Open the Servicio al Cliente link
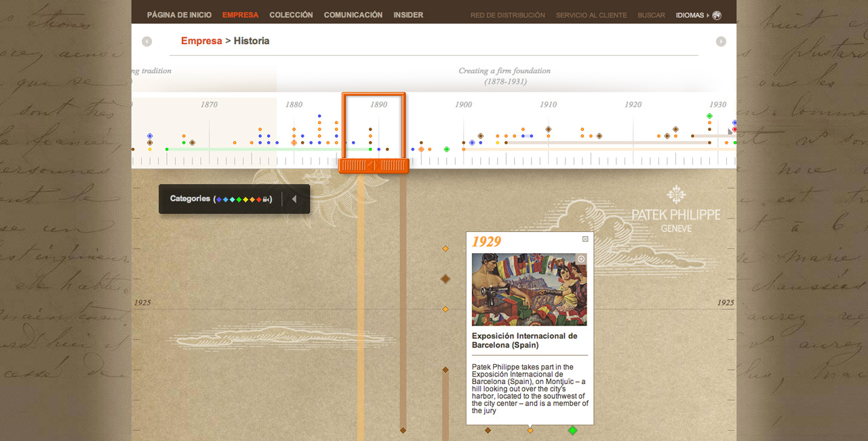Screen dimensions: 868x441 591,15
